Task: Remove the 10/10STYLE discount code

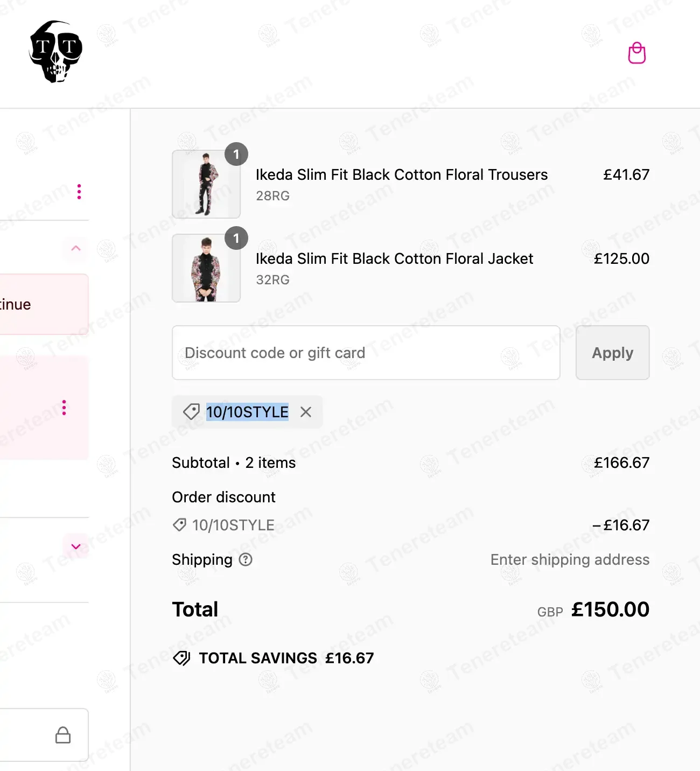Action: pyautogui.click(x=306, y=412)
